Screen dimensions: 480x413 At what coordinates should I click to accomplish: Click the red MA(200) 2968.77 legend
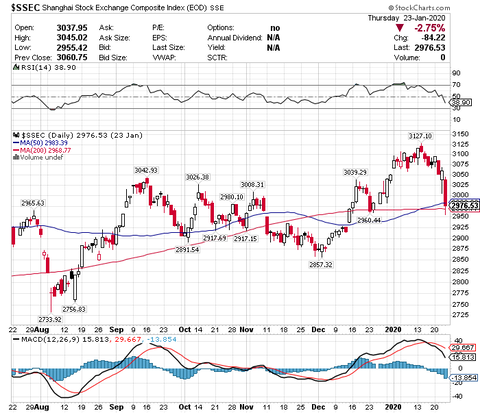click(42, 150)
